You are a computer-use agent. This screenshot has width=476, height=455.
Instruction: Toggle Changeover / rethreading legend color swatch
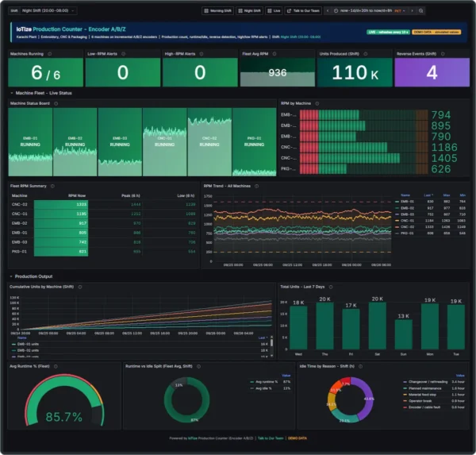tap(405, 382)
